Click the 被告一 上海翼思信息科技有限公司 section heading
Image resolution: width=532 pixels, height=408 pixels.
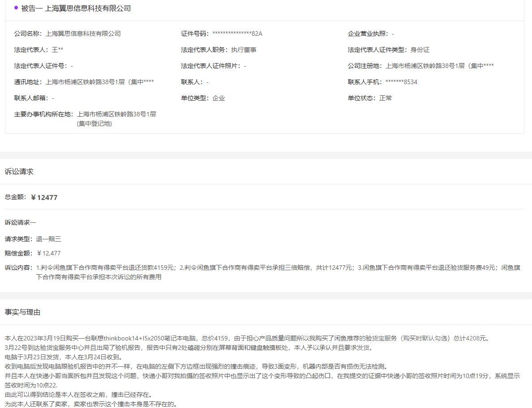[x=76, y=8]
